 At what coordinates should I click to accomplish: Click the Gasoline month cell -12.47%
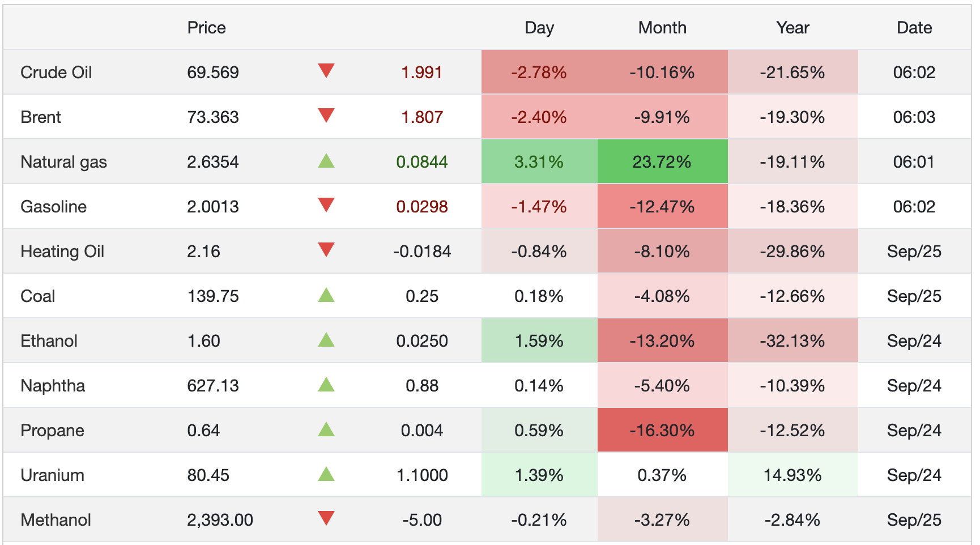pos(663,206)
